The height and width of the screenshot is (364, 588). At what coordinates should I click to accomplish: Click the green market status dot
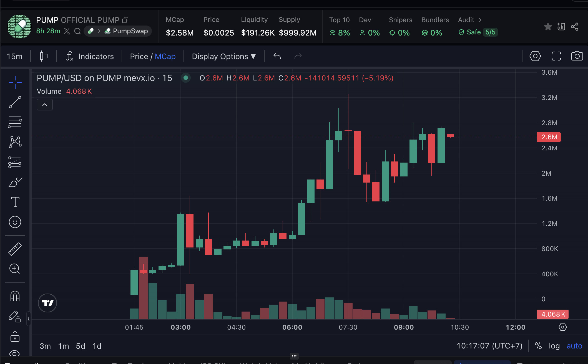tap(186, 78)
